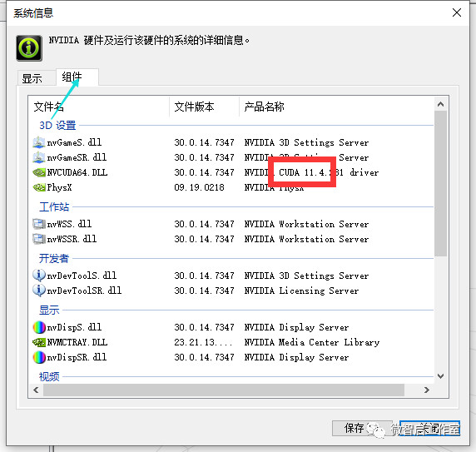This screenshot has height=452, width=476.
Task: Click the NVCUDA64.DLL version 30.0.14.7347
Action: pos(204,172)
